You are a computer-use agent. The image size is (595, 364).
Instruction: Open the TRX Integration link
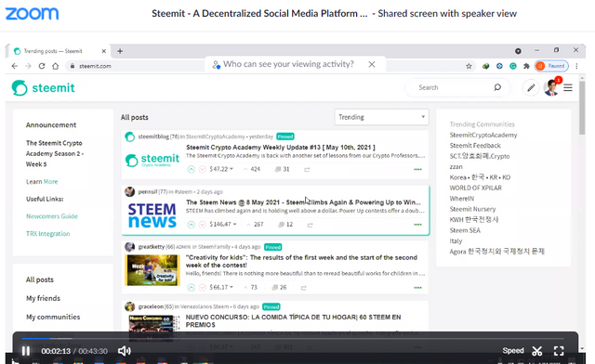point(47,234)
